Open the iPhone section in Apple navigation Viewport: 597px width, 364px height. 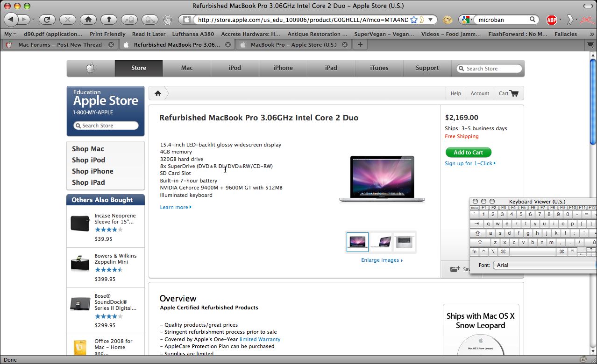pos(283,68)
